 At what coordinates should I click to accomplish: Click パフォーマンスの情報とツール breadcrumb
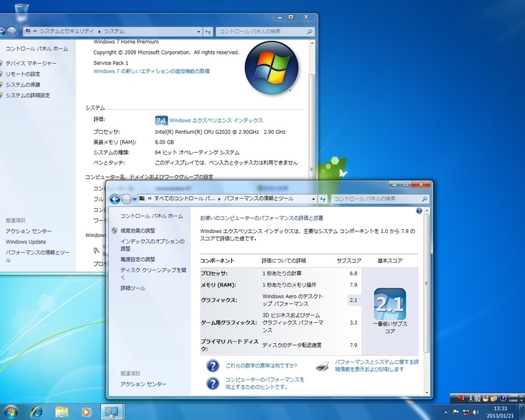click(x=259, y=198)
